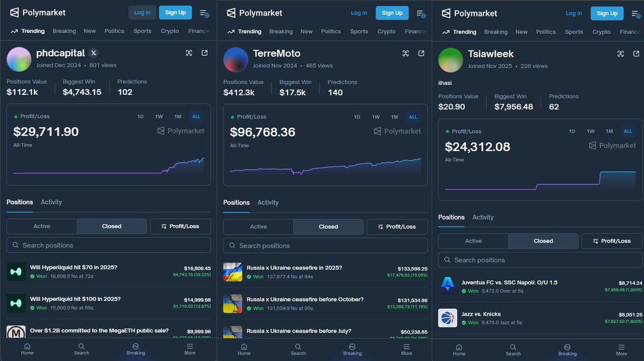Image resolution: width=644 pixels, height=361 pixels.
Task: Click Log In in phdcapital panel
Action: click(142, 13)
